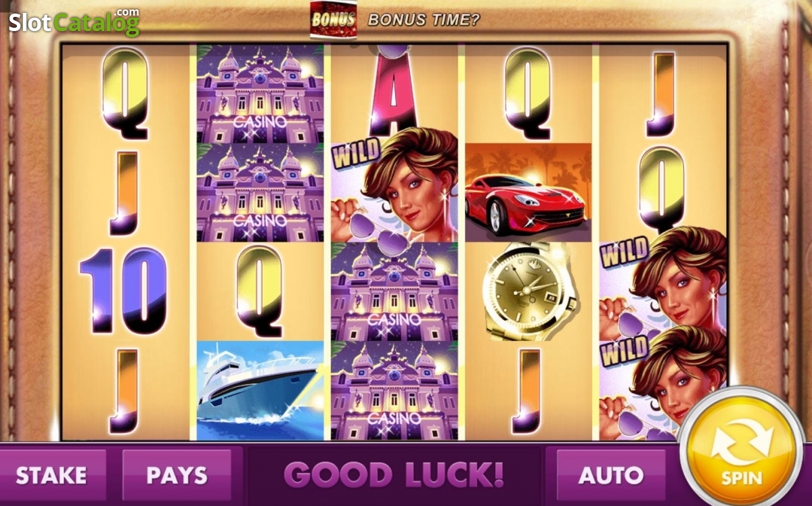This screenshot has height=506, width=812.
Task: Click the gold wristwatch symbol
Action: 528,291
